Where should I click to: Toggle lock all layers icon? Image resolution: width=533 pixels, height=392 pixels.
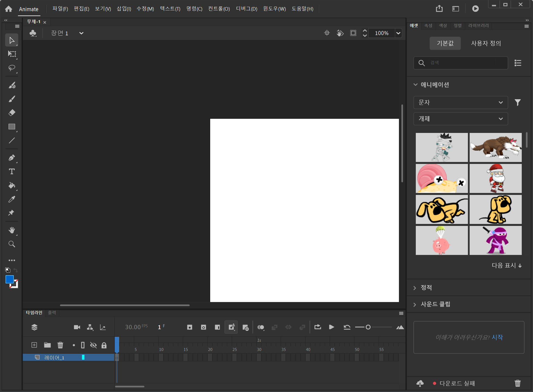click(x=104, y=345)
